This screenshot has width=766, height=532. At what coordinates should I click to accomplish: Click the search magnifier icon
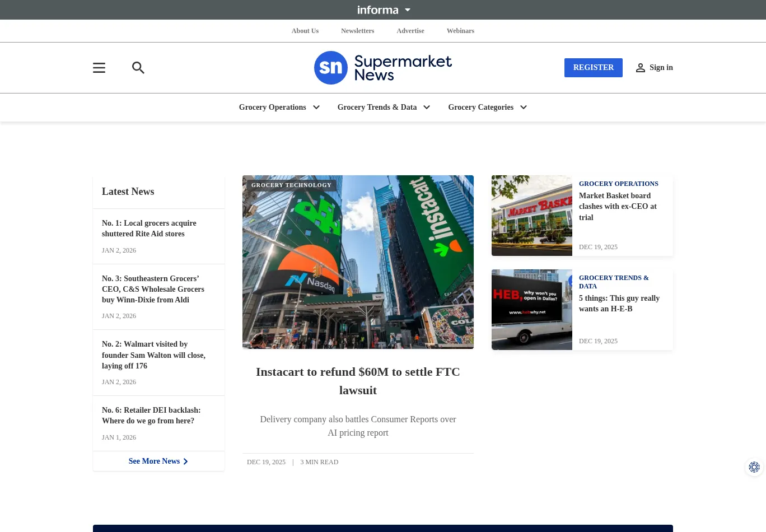138,68
